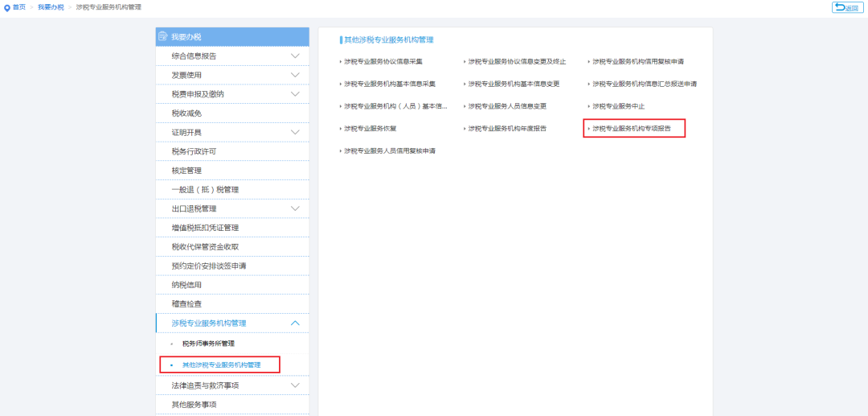This screenshot has width=868, height=416.
Task: Expand the 综合信息报告 chevron
Action: pyautogui.click(x=295, y=56)
